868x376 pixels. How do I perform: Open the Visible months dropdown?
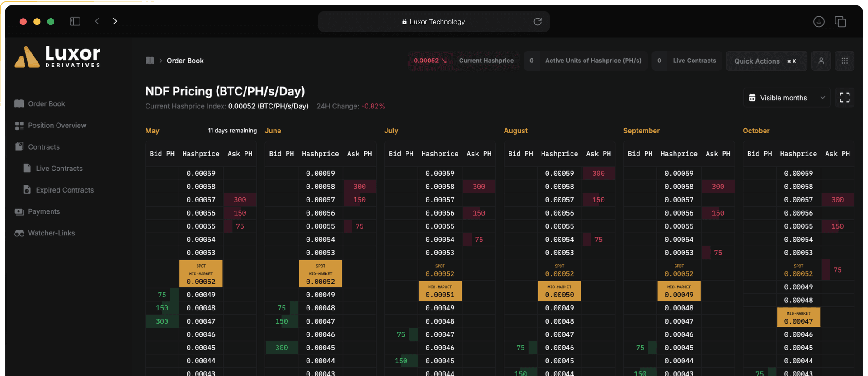[x=787, y=98]
